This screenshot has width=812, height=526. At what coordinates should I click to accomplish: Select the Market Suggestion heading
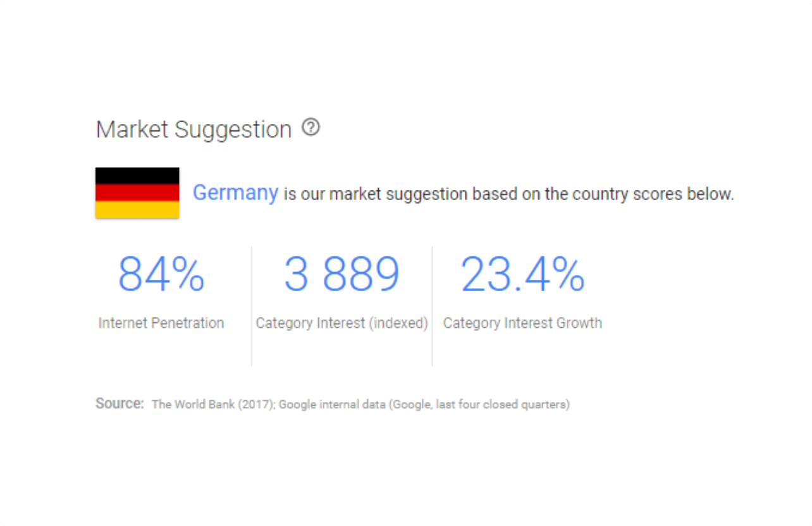pyautogui.click(x=194, y=130)
